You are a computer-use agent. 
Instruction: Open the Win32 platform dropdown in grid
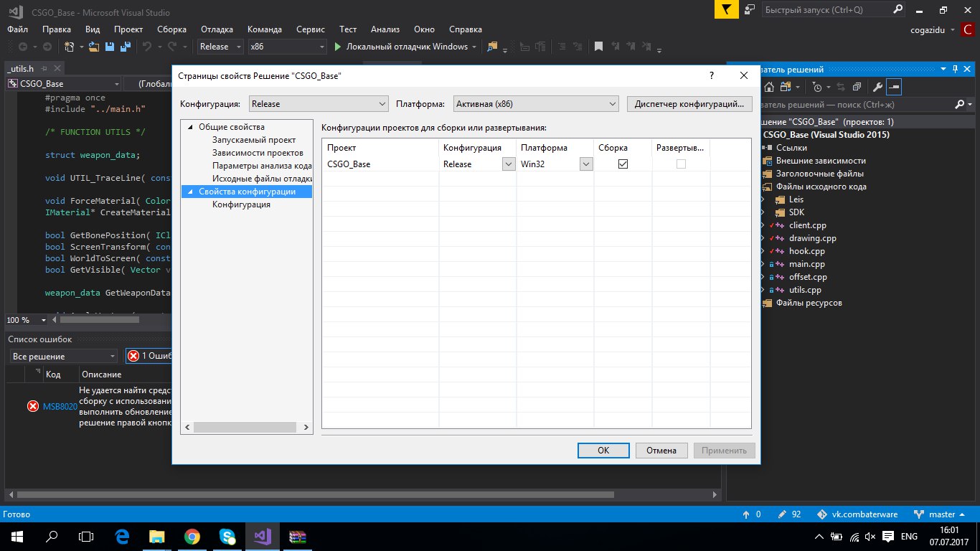[586, 164]
